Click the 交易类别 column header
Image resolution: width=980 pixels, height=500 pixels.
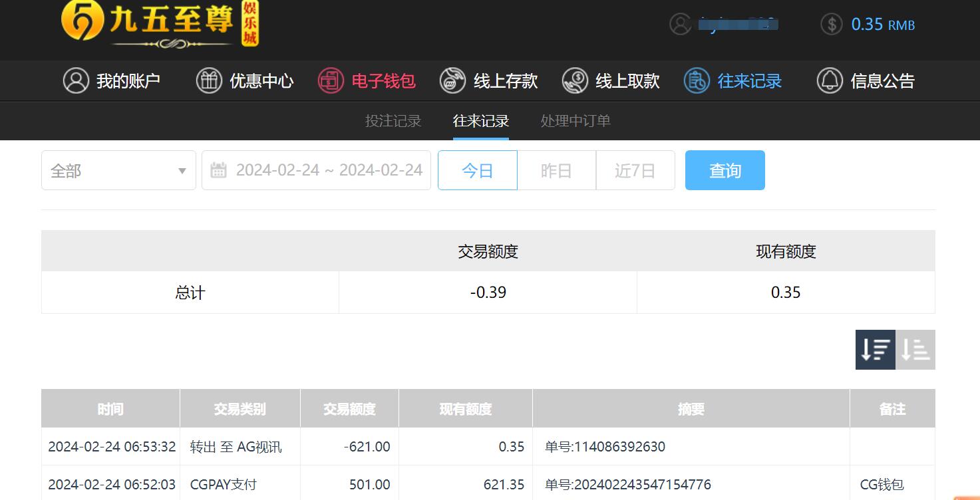[240, 408]
